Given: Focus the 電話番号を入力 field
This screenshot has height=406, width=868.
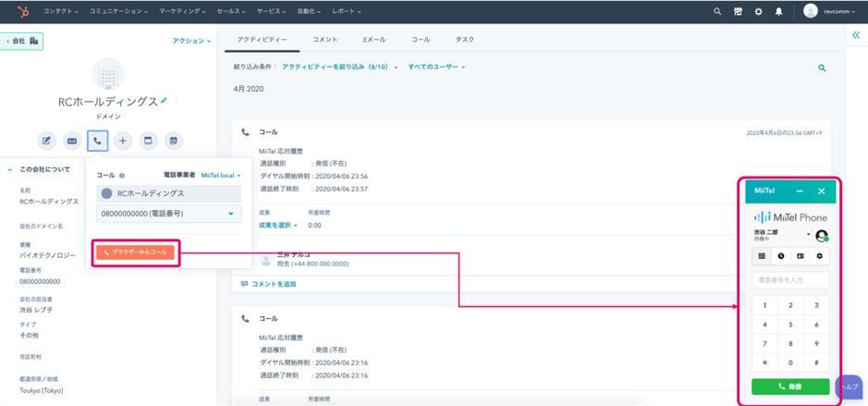Looking at the screenshot, I should (790, 280).
